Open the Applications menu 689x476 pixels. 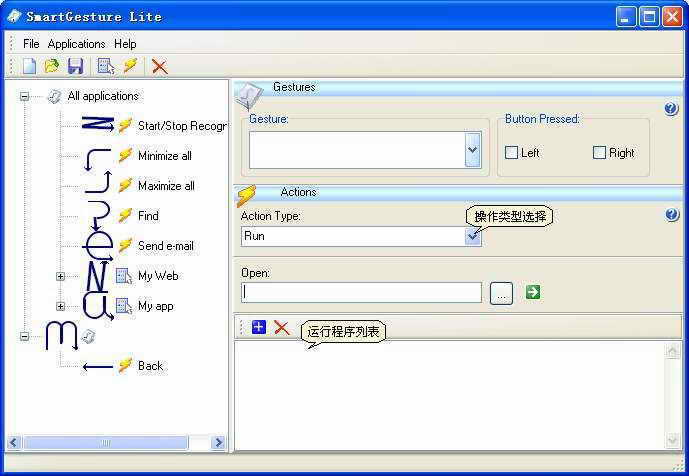coord(76,44)
